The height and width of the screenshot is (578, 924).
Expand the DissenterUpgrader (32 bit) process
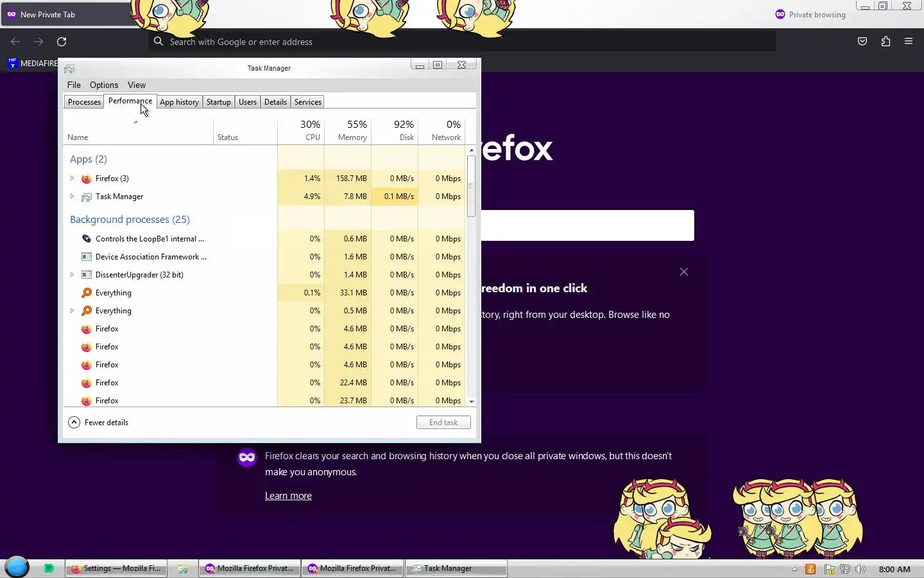click(x=72, y=275)
